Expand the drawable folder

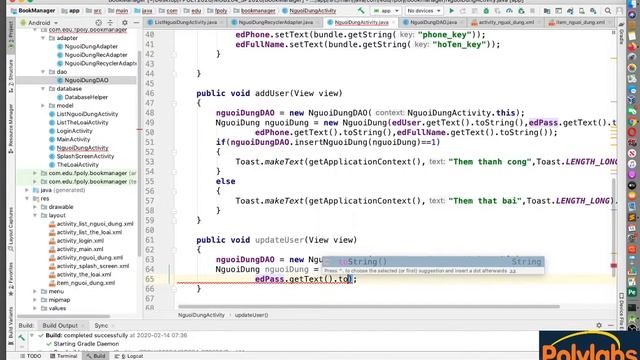35,207
